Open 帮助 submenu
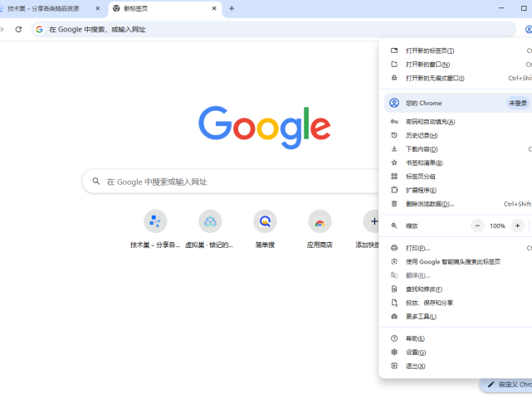The height and width of the screenshot is (398, 532). (456, 338)
